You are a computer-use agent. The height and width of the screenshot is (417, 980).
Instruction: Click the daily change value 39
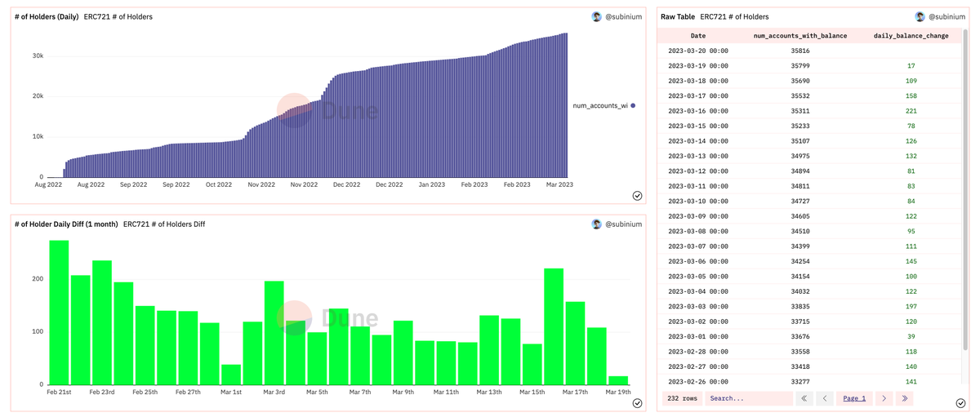tap(911, 337)
